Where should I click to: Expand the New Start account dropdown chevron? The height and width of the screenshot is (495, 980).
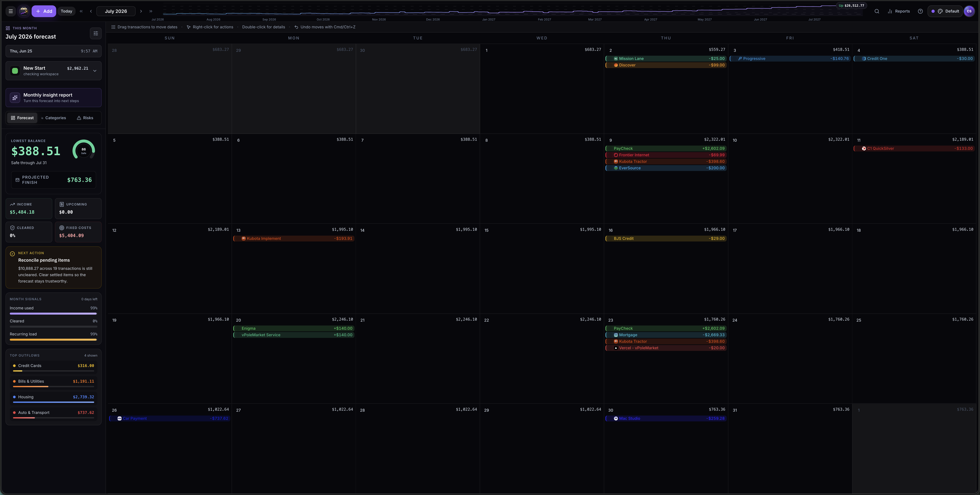click(95, 71)
